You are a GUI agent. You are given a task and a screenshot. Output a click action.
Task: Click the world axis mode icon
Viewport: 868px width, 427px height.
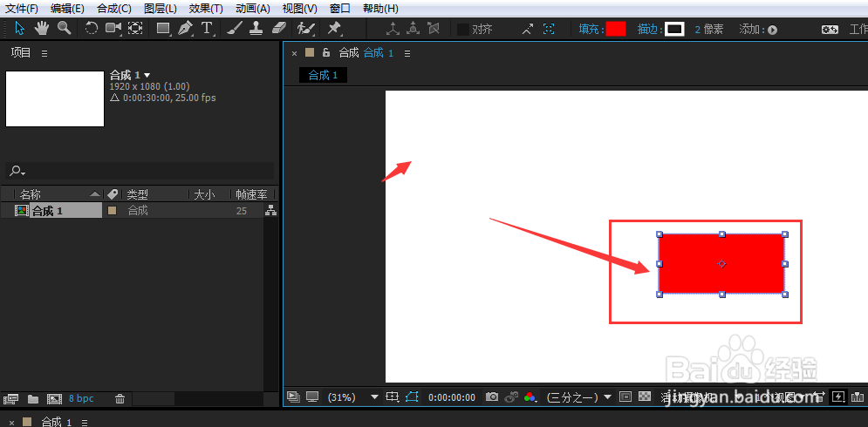click(x=413, y=29)
